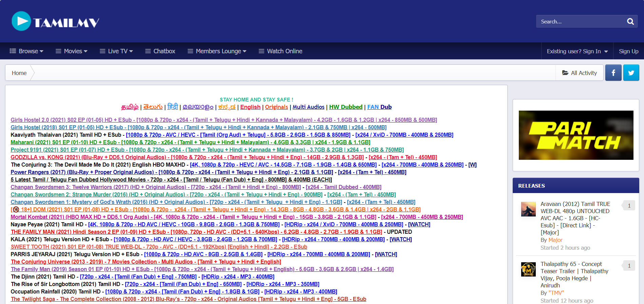This screenshot has width=644, height=304.
Task: Open author Major's profile
Action: coord(555,240)
